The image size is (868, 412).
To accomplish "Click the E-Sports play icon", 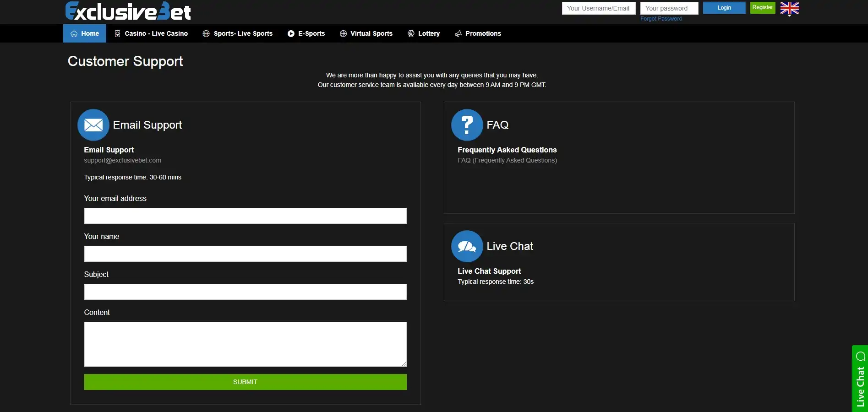I will tap(291, 33).
